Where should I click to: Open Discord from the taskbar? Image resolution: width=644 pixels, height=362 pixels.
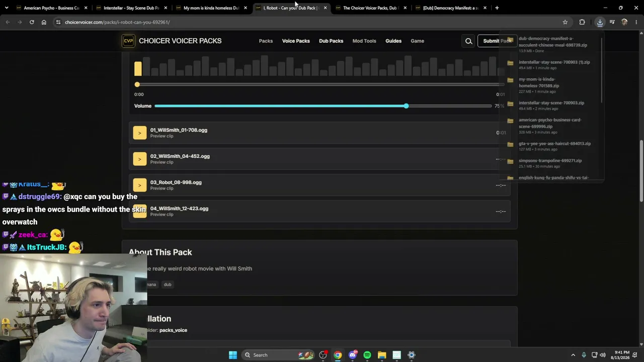(353, 355)
